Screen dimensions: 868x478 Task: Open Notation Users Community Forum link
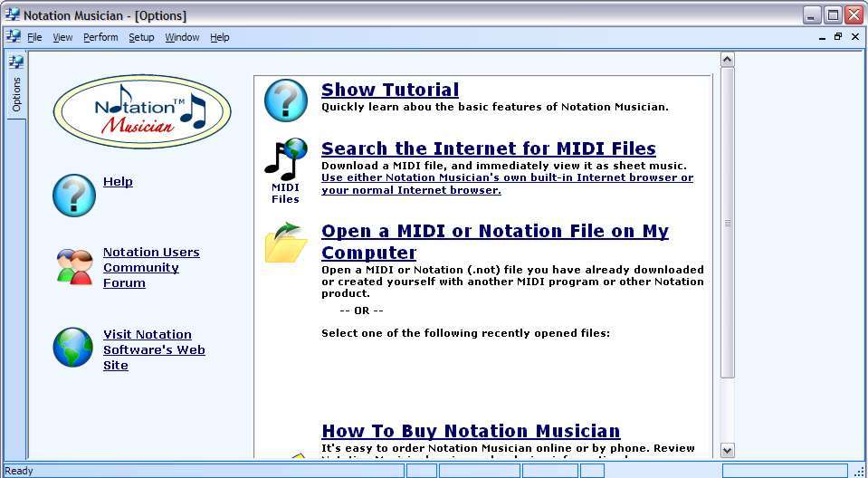click(151, 268)
